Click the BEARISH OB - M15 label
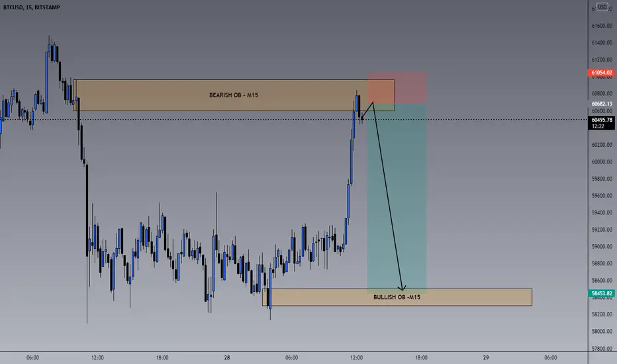The width and height of the screenshot is (617, 364). (234, 95)
